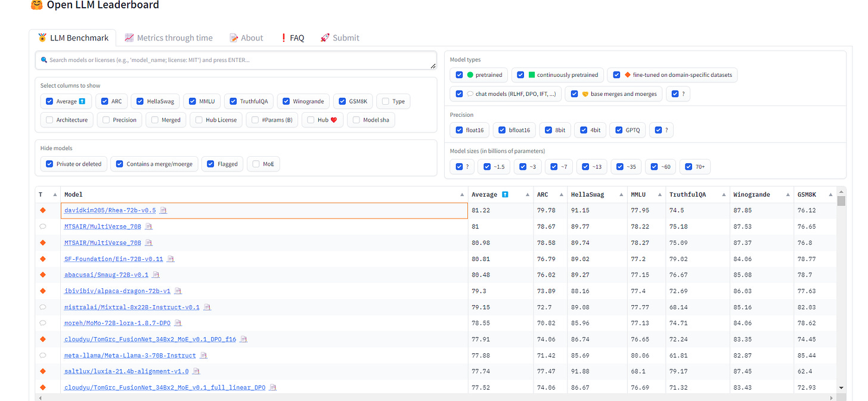868x401 pixels.
Task: Click document icon after TomGrc_FusionNet DPO_f16 model
Action: [243, 339]
